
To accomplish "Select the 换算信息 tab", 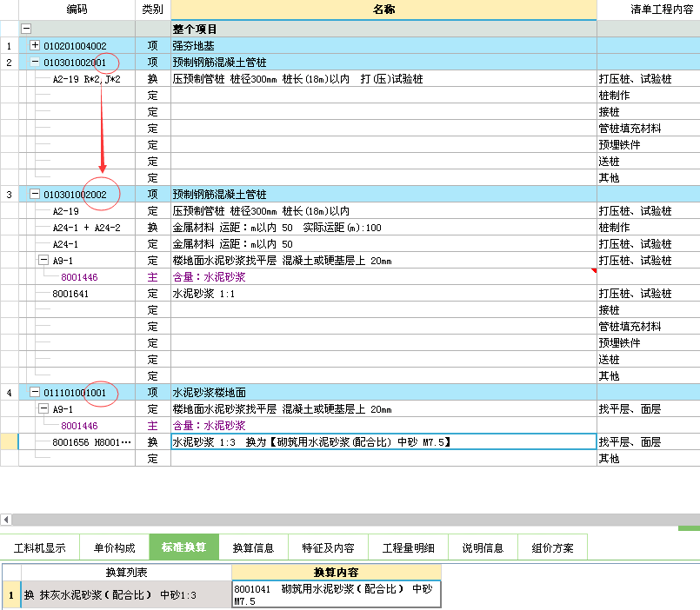I will pyautogui.click(x=253, y=548).
